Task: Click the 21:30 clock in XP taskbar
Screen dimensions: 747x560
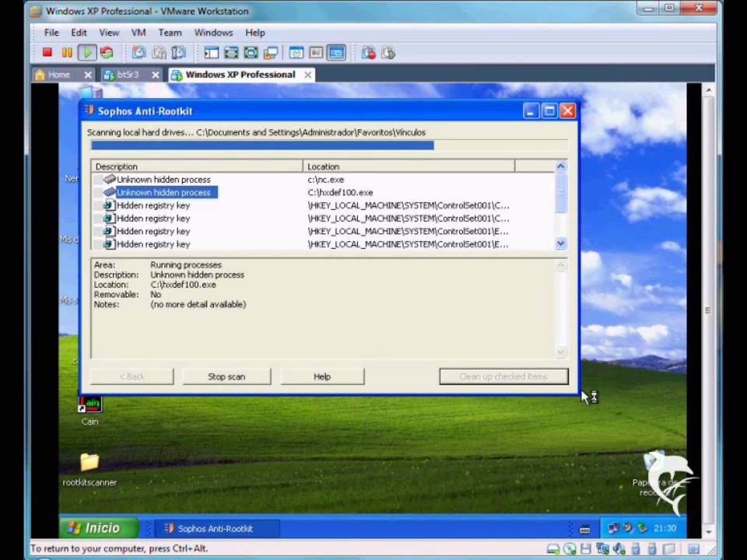Action: tap(665, 527)
